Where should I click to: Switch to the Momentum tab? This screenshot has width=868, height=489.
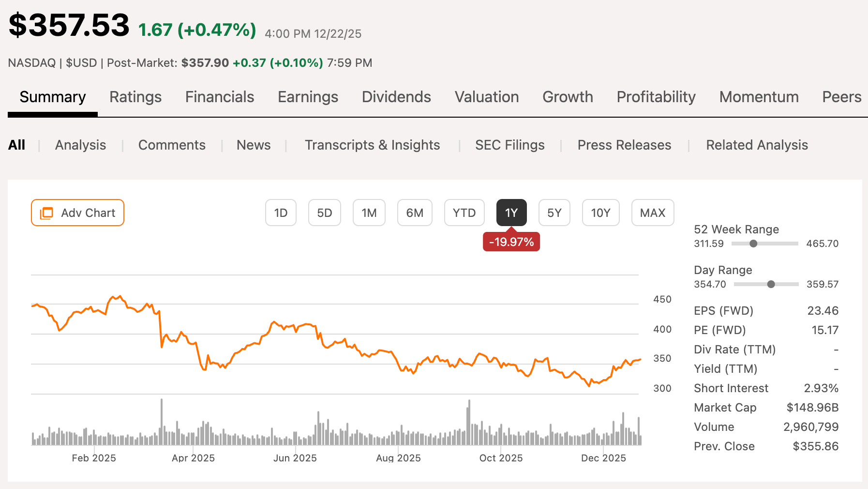tap(759, 97)
